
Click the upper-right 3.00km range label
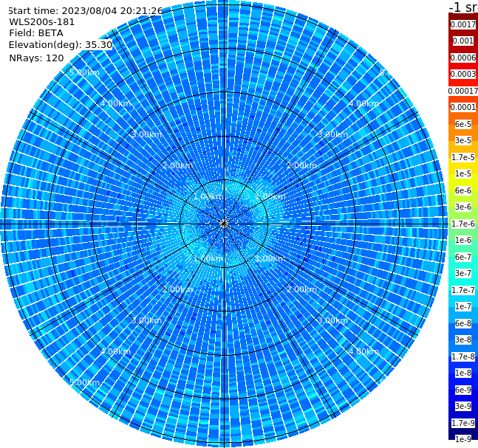(x=333, y=134)
